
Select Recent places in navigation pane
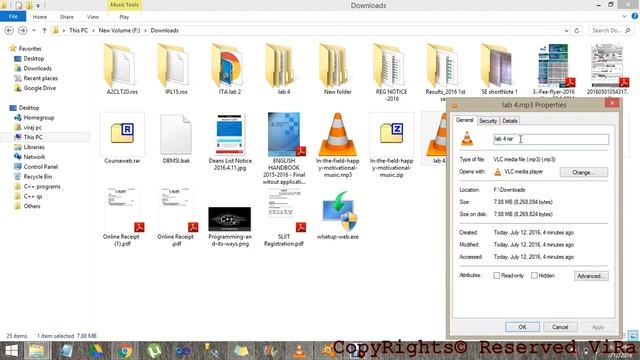40,78
